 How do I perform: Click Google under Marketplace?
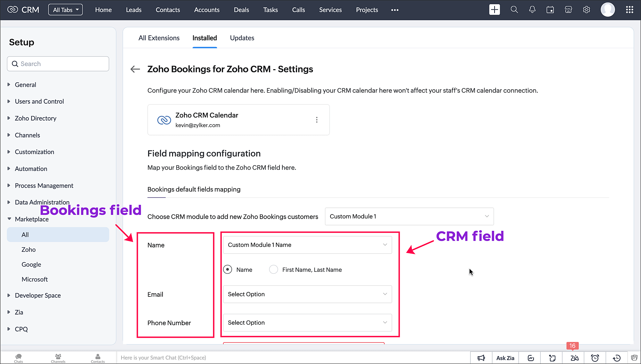coord(31,264)
